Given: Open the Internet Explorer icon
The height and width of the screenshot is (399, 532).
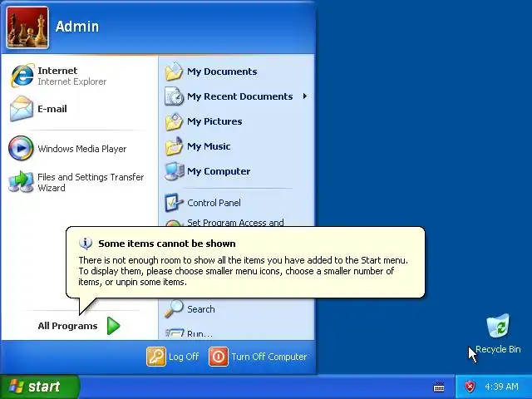Looking at the screenshot, I should [x=22, y=76].
